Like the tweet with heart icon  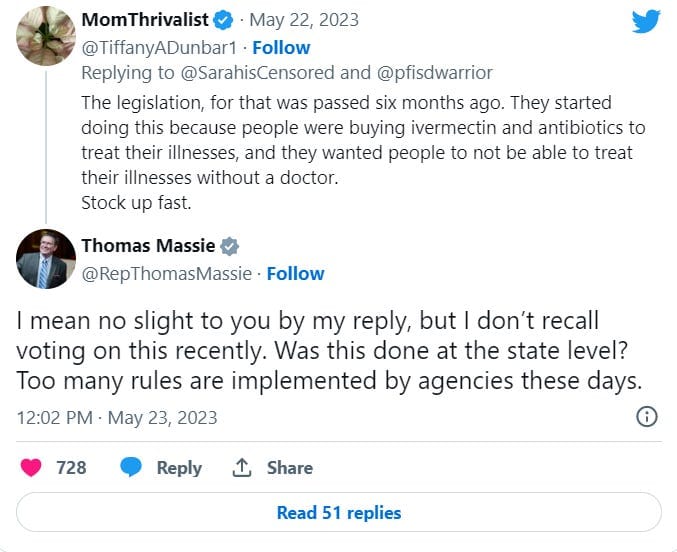pos(31,467)
